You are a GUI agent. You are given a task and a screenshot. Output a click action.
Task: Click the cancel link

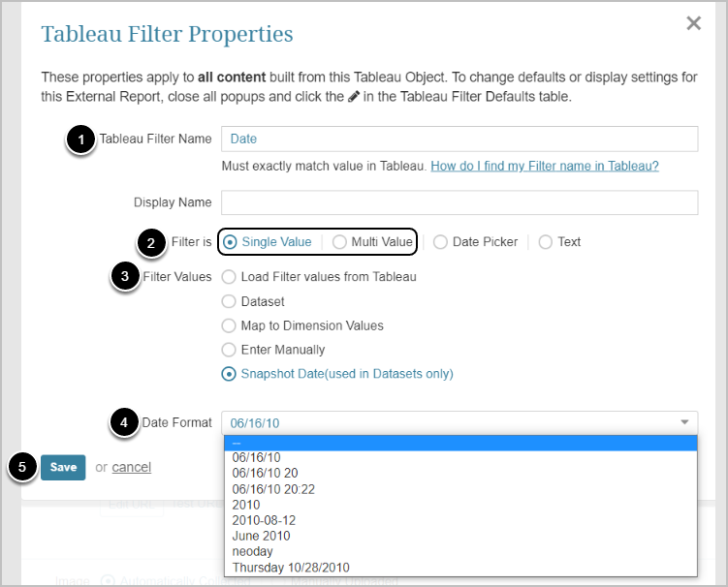(x=132, y=467)
